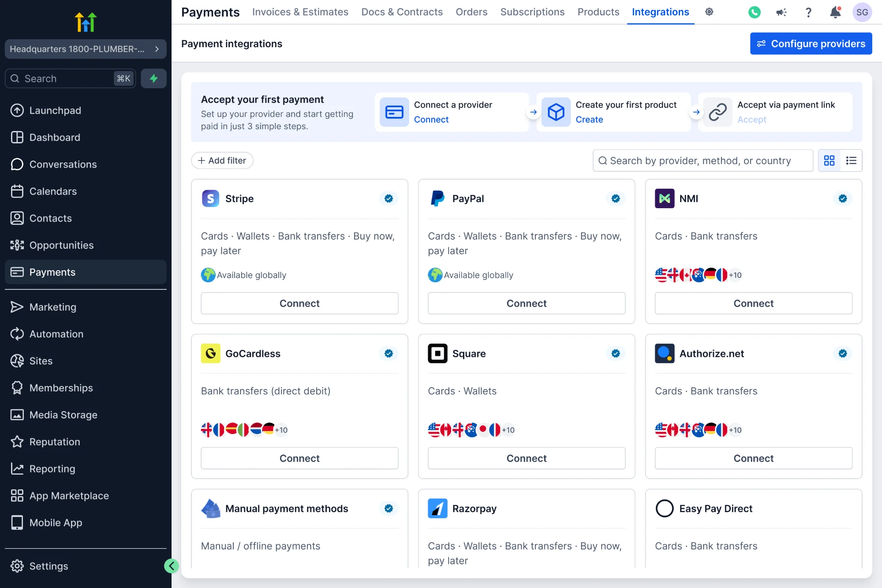
Task: Click the megaphone announcements icon
Action: pyautogui.click(x=781, y=12)
